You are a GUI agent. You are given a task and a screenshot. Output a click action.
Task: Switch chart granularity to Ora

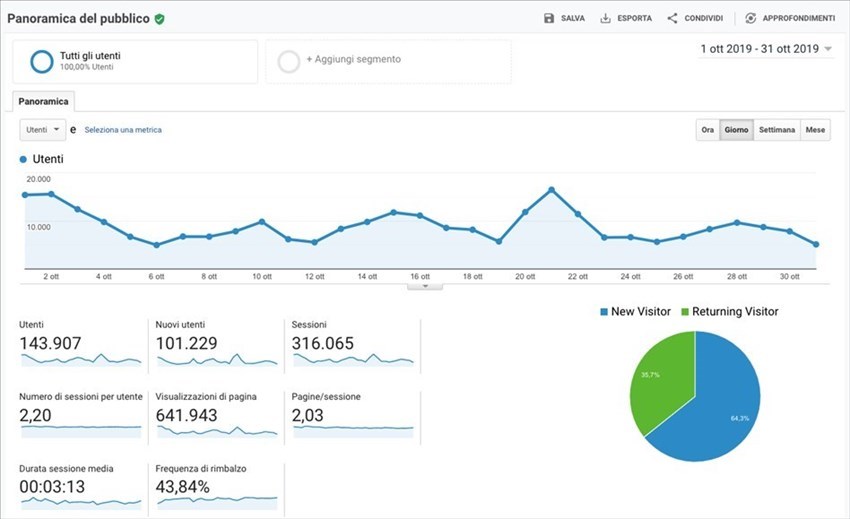(x=707, y=130)
